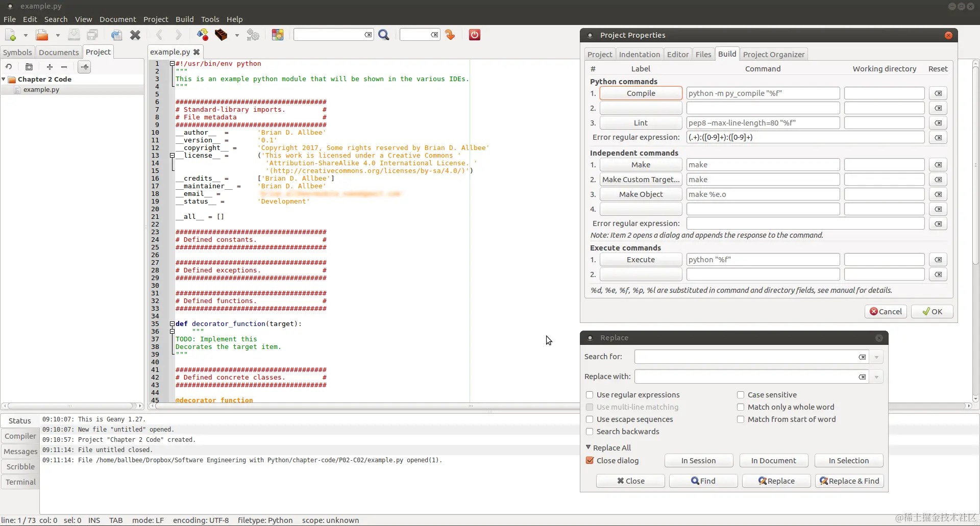The width and height of the screenshot is (980, 526).
Task: Click the Lint error regular expression field
Action: pyautogui.click(x=805, y=137)
